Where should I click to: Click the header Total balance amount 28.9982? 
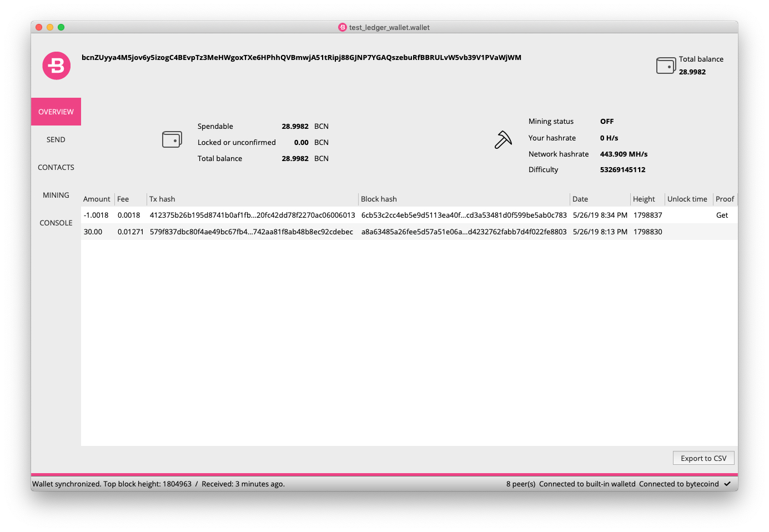coord(692,72)
